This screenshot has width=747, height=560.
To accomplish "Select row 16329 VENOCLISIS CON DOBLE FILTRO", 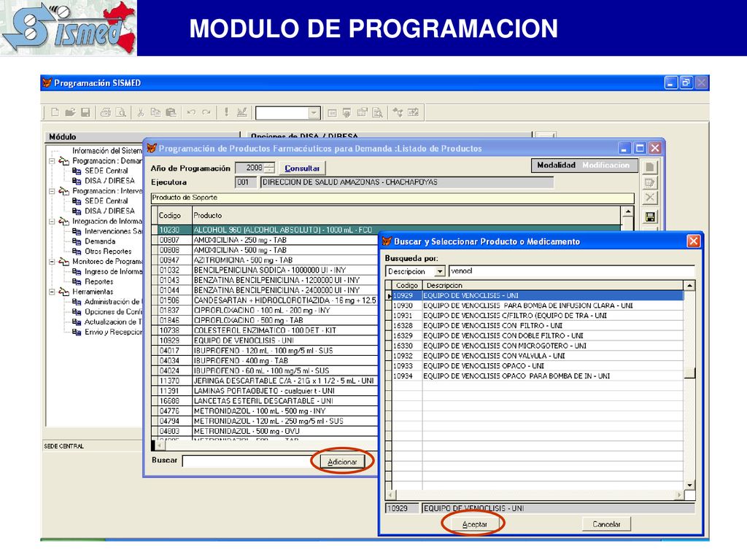I will pos(538,335).
